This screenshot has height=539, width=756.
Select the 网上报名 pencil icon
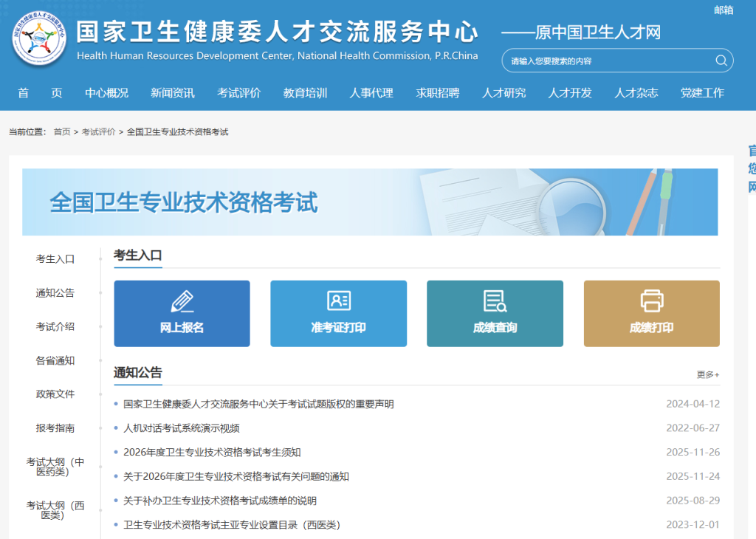point(182,302)
